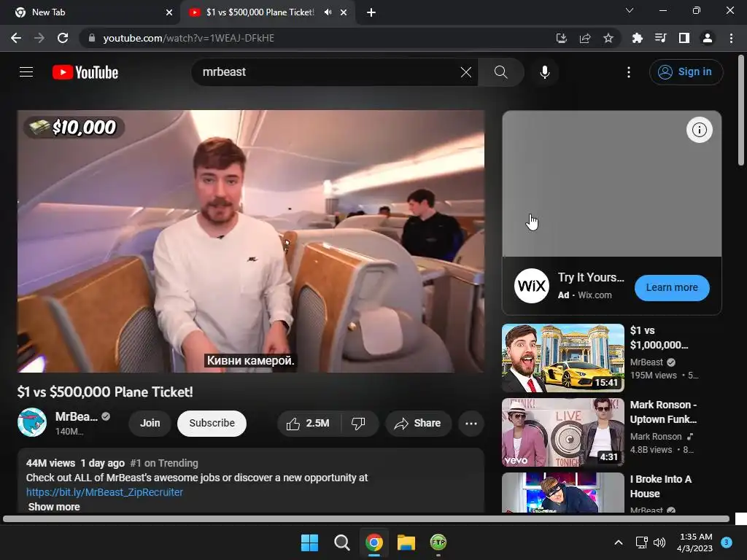Click the vertical page scrollbar
This screenshot has height=560, width=747.
(x=741, y=111)
